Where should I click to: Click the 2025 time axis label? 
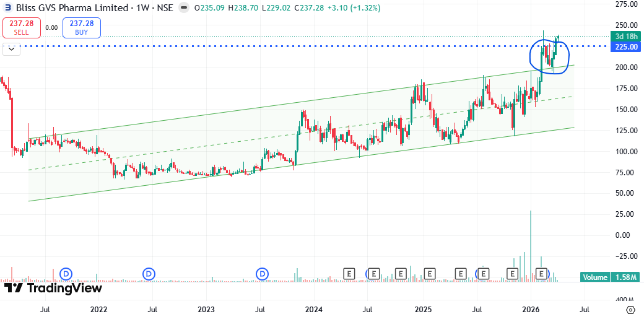tap(424, 308)
